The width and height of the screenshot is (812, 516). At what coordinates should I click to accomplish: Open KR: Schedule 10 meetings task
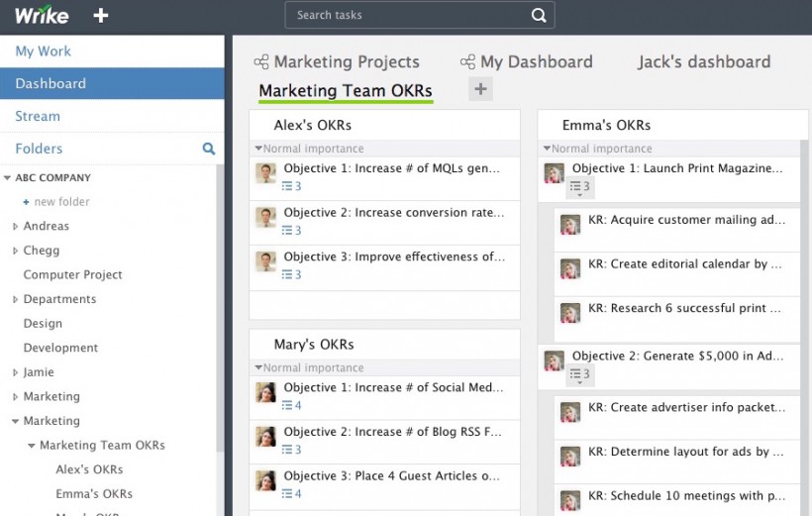(686, 496)
